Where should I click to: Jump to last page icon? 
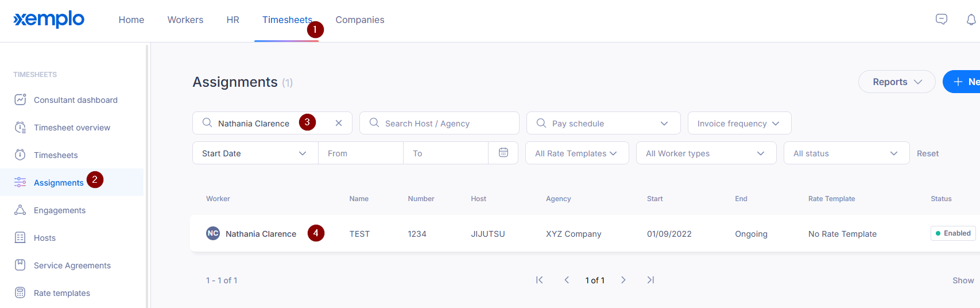click(x=650, y=280)
